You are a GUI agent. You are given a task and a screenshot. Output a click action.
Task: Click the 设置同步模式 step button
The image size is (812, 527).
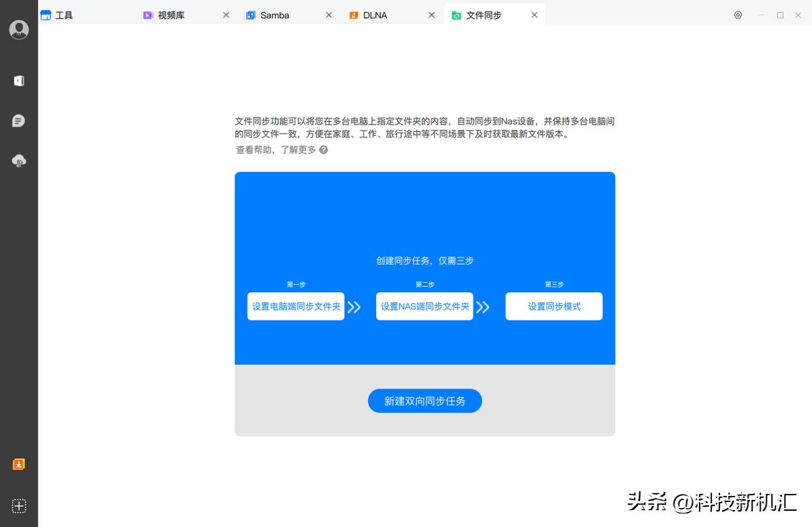coord(554,306)
